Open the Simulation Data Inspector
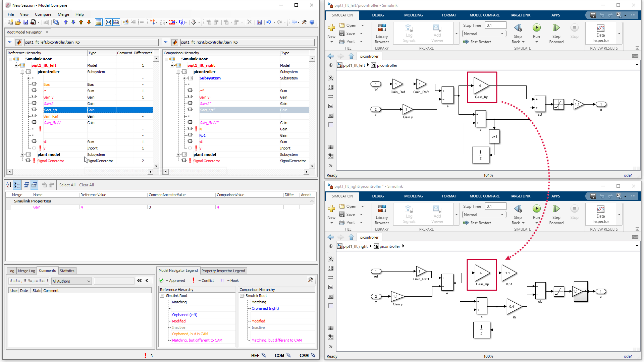The height and width of the screenshot is (362, 644). 600,33
